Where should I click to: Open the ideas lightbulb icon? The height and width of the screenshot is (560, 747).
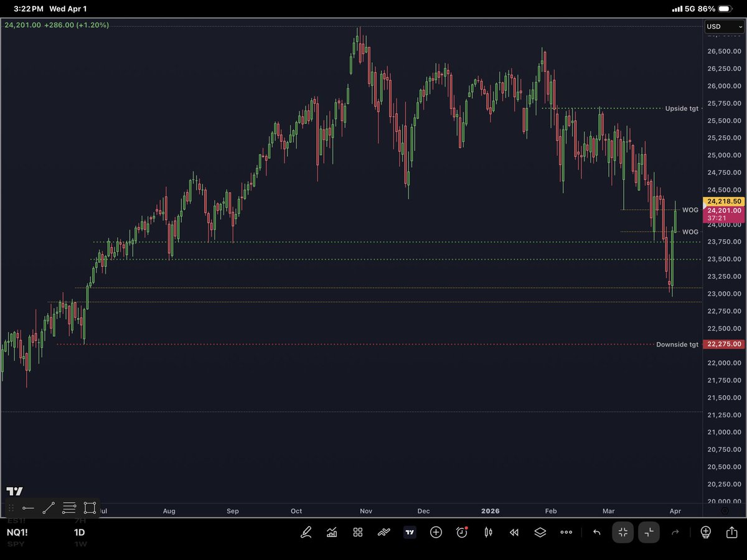[x=705, y=532]
